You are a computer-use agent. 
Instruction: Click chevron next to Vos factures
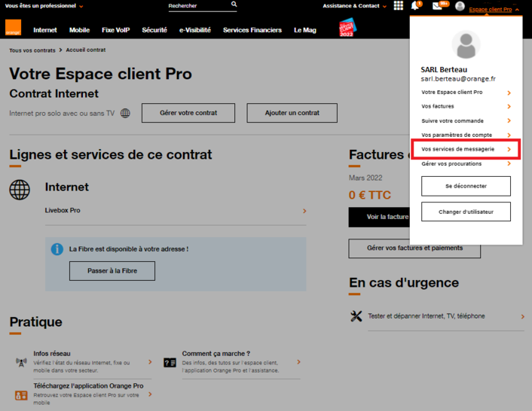pyautogui.click(x=509, y=106)
